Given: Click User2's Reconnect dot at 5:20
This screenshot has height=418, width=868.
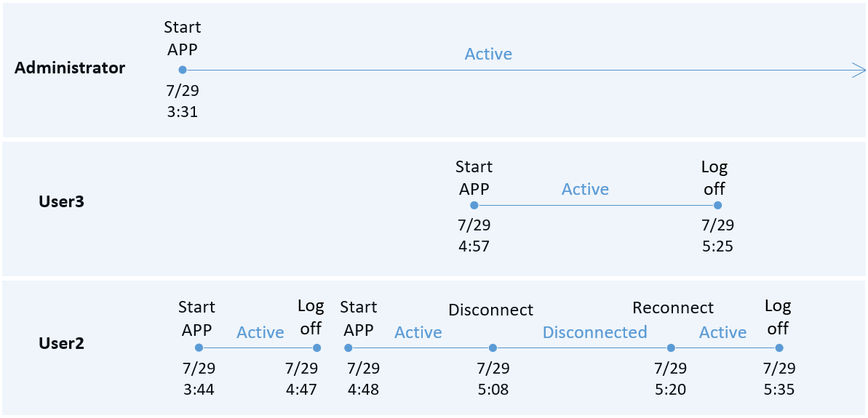Looking at the screenshot, I should 671,347.
